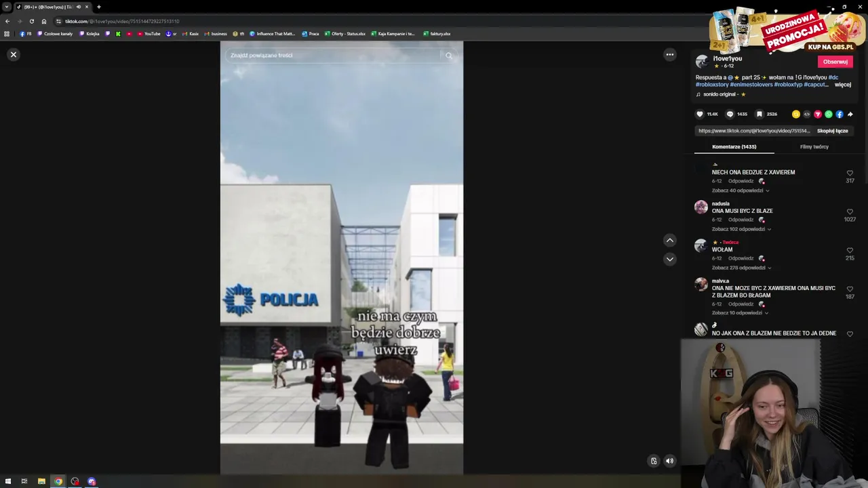Like the 'WOŁAM' creator comment

(x=850, y=251)
